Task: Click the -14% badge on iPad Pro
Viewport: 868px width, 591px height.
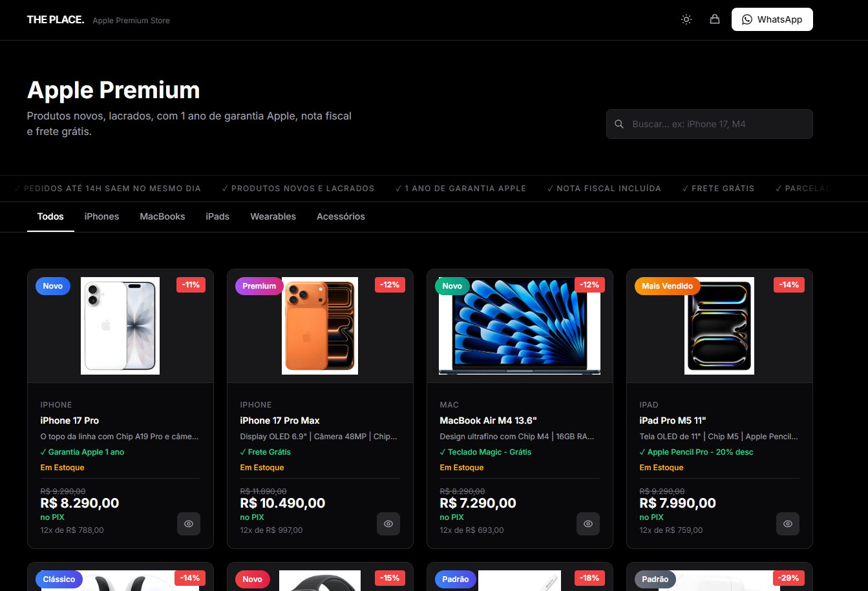Action: (789, 285)
